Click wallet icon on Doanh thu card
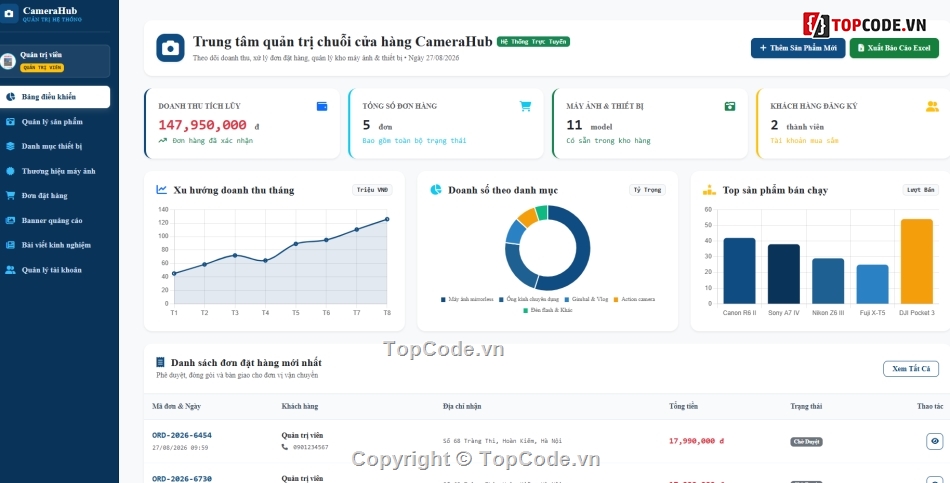Screen dimensions: 950x483 click(x=322, y=107)
